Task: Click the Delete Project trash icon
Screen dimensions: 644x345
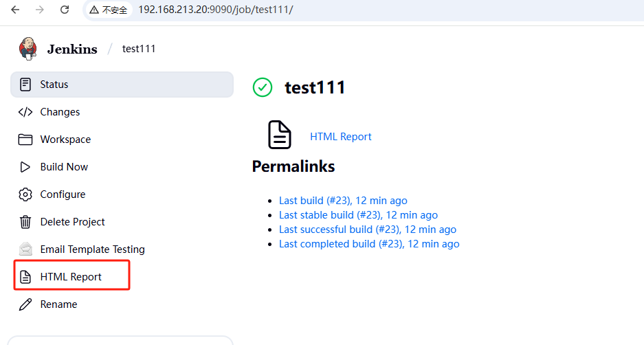Action: (x=25, y=222)
